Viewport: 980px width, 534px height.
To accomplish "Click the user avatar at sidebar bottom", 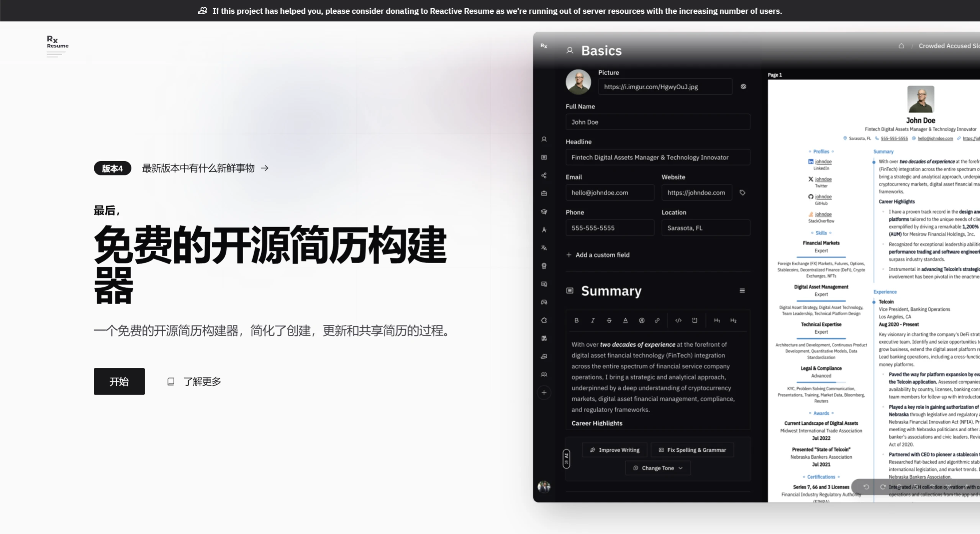I will 544,486.
